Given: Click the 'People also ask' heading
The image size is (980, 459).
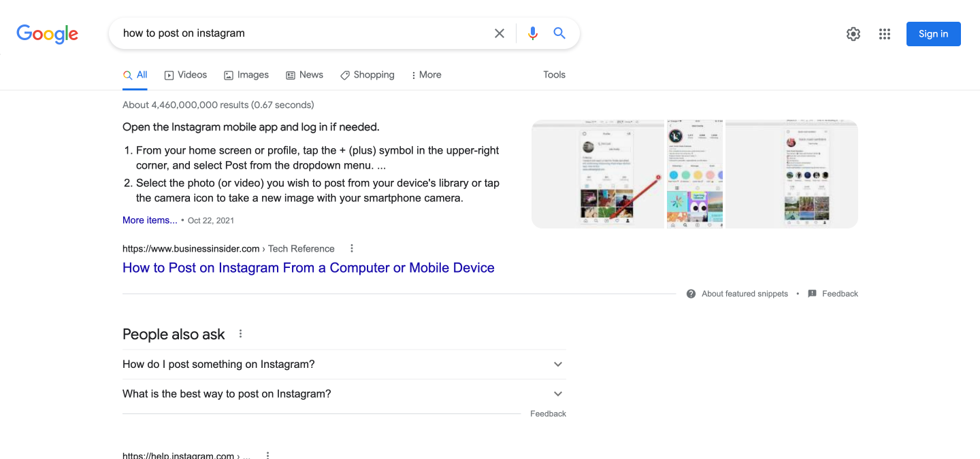Looking at the screenshot, I should click(174, 334).
